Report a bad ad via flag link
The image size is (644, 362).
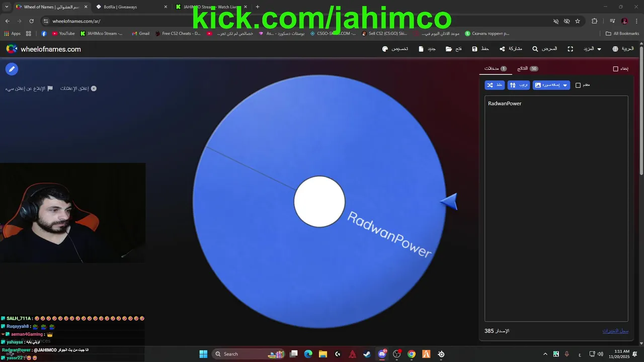point(29,88)
